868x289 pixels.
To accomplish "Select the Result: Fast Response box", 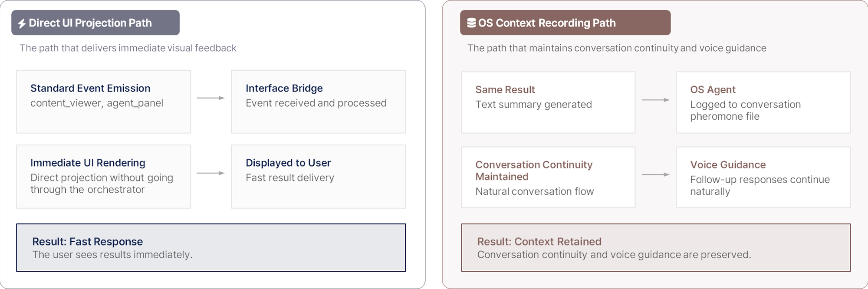I will (211, 247).
